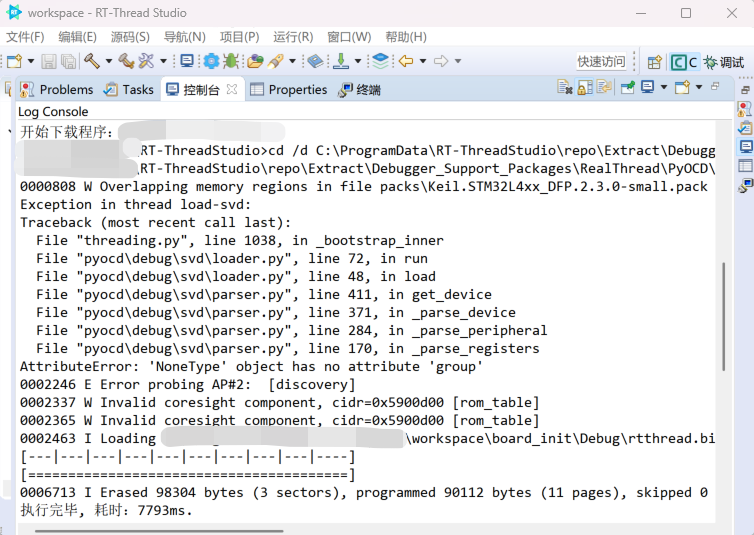
Task: Restore the right side minimized panel stack
Action: pyautogui.click(x=745, y=90)
